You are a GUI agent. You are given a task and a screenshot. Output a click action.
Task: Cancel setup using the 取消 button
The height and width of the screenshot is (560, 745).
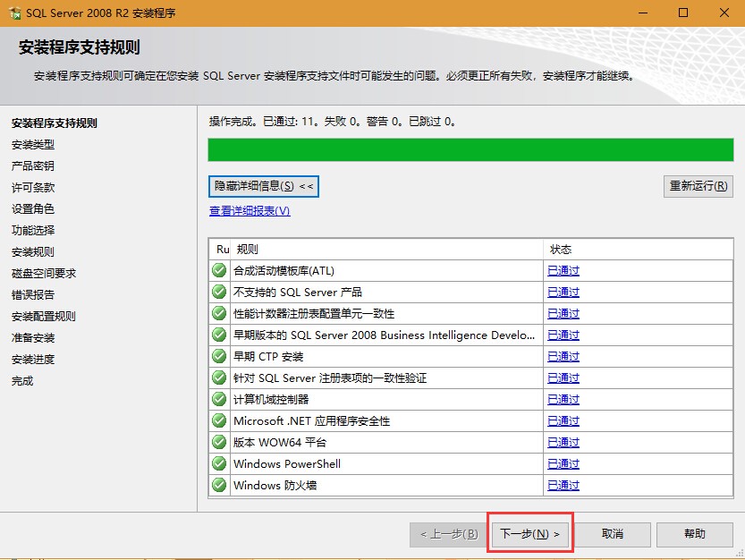[x=613, y=534]
